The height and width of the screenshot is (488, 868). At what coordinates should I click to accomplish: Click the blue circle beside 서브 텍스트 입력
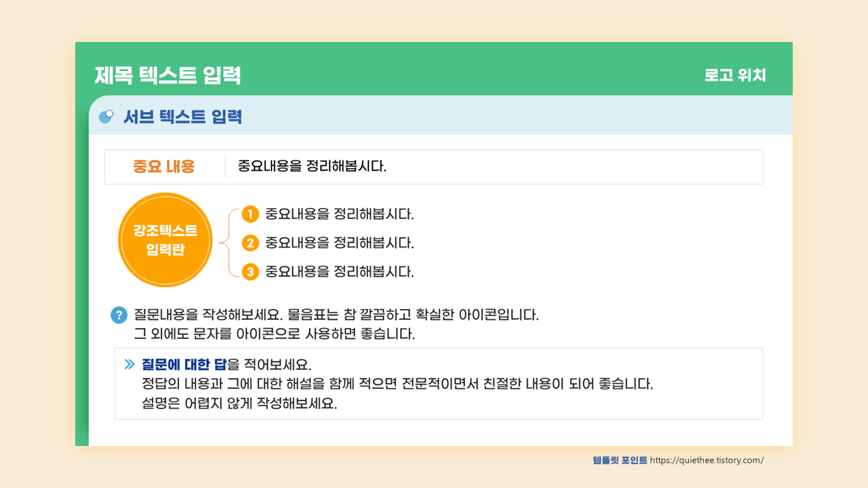(106, 117)
